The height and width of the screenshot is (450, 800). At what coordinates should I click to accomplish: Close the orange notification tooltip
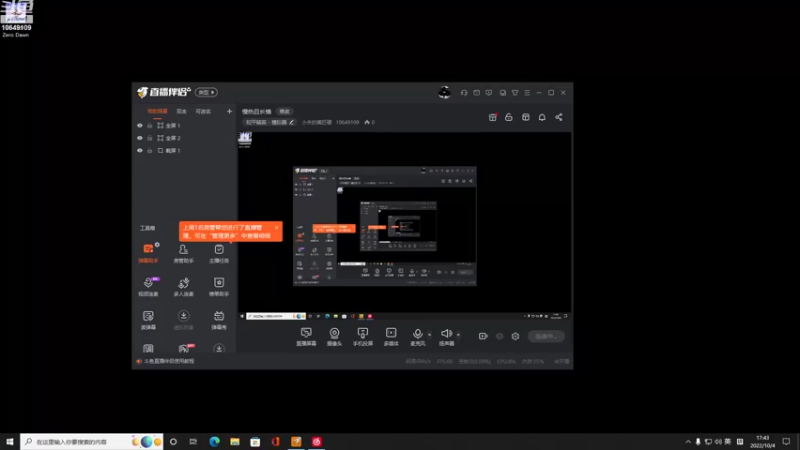point(277,228)
